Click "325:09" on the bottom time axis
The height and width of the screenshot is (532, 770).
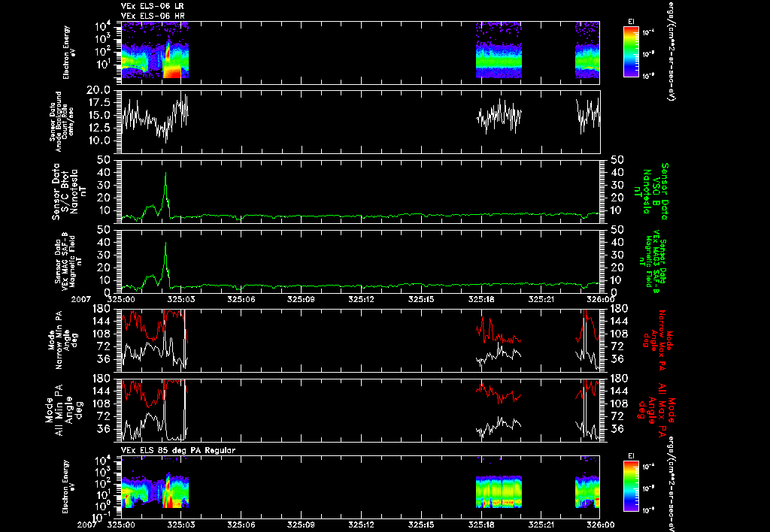(x=301, y=524)
